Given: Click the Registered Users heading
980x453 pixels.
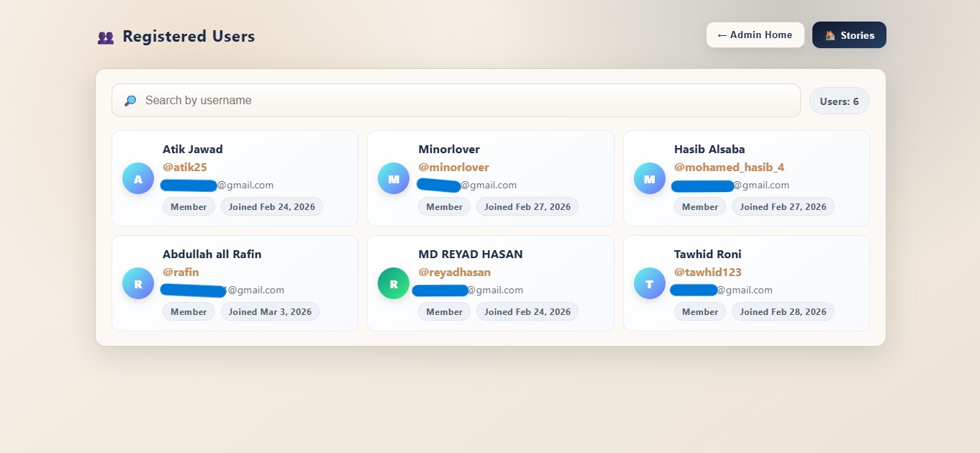Looking at the screenshot, I should point(189,37).
